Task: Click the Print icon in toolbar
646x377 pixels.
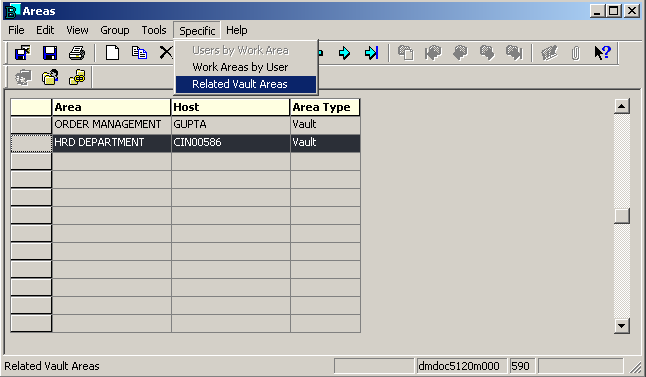Action: click(x=77, y=53)
